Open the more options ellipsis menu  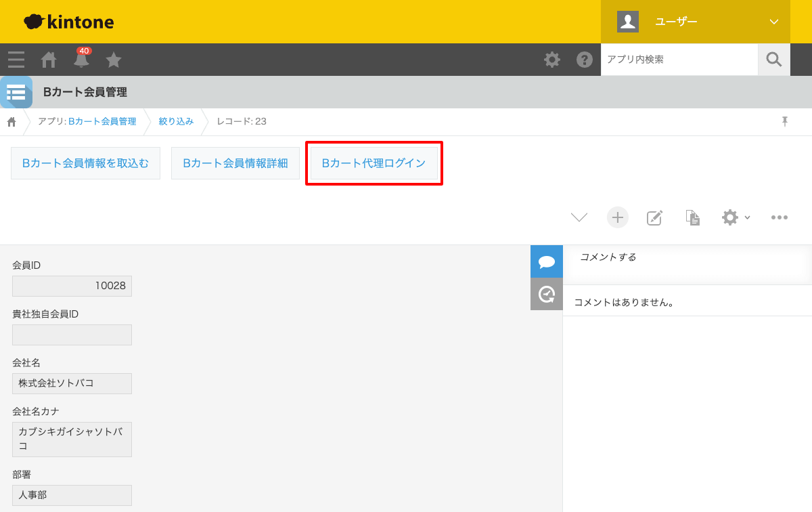(x=780, y=217)
